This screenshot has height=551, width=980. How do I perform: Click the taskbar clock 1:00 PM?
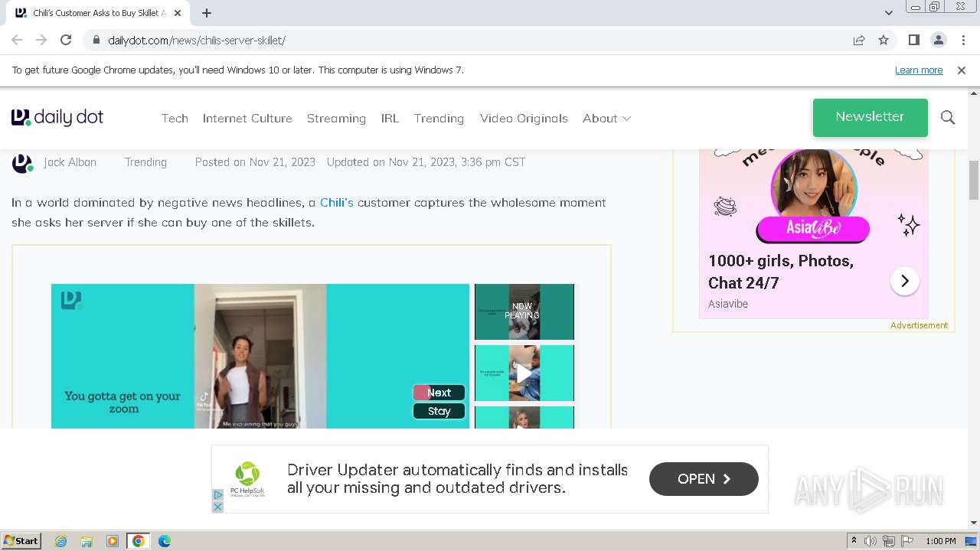pyautogui.click(x=940, y=541)
